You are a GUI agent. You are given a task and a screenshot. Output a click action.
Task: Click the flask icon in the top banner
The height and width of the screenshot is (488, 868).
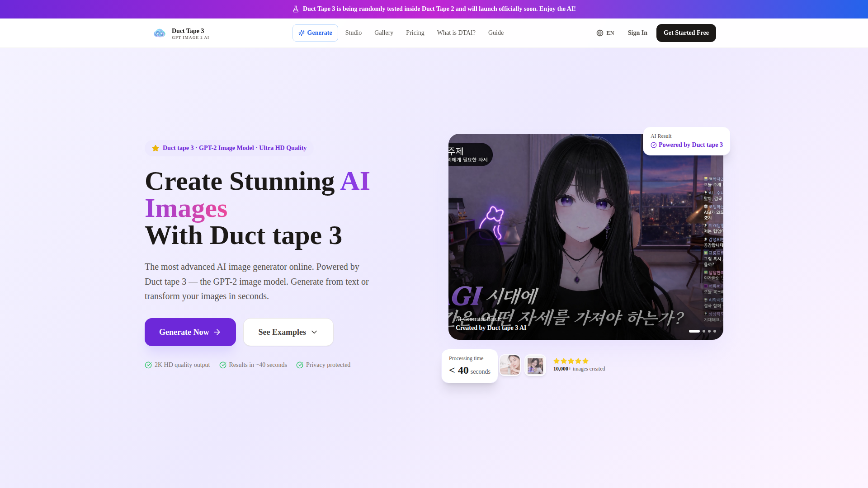[296, 9]
